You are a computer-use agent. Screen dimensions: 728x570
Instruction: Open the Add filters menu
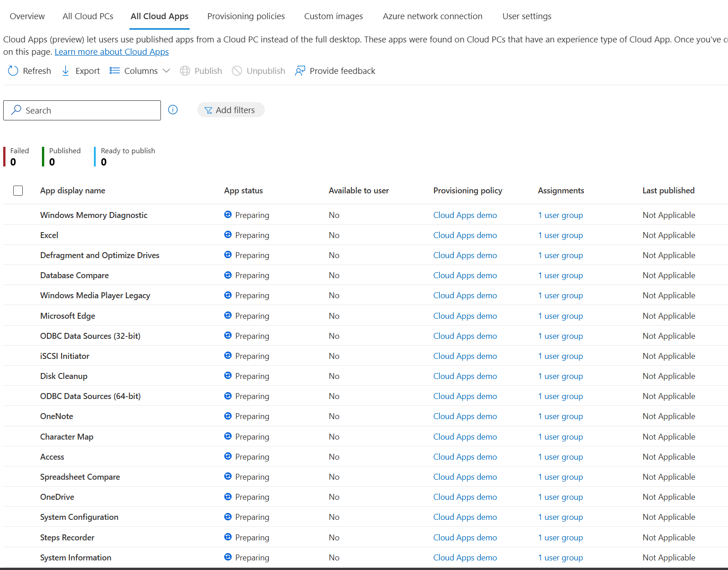pyautogui.click(x=231, y=110)
